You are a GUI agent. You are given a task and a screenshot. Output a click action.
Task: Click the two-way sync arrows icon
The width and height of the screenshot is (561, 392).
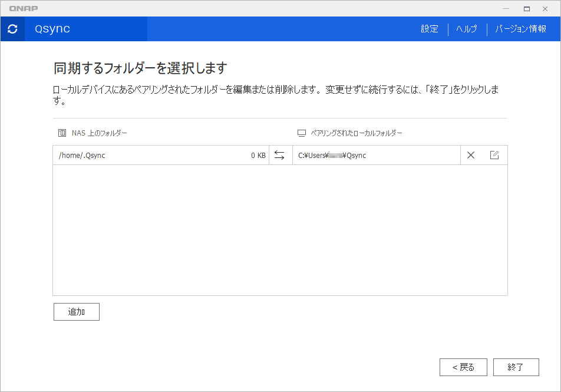click(279, 155)
